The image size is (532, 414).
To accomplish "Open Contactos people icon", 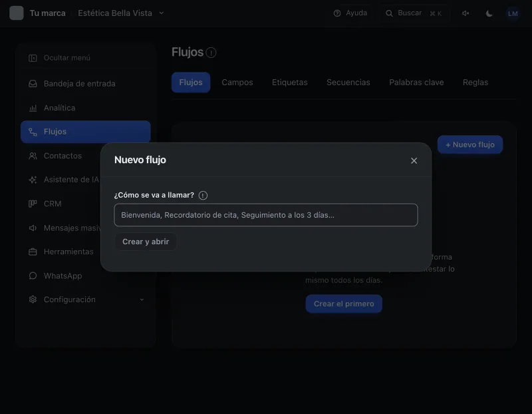I will [33, 156].
